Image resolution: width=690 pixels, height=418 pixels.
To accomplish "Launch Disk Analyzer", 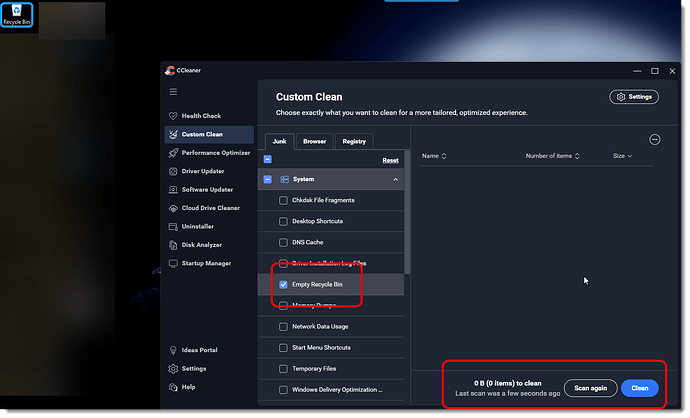I will (x=201, y=245).
